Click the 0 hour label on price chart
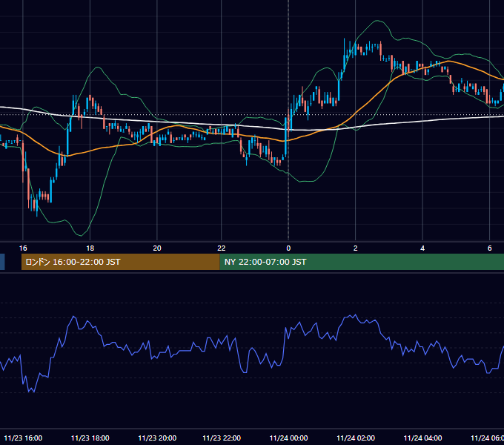This screenshot has width=504, height=445. (288, 248)
